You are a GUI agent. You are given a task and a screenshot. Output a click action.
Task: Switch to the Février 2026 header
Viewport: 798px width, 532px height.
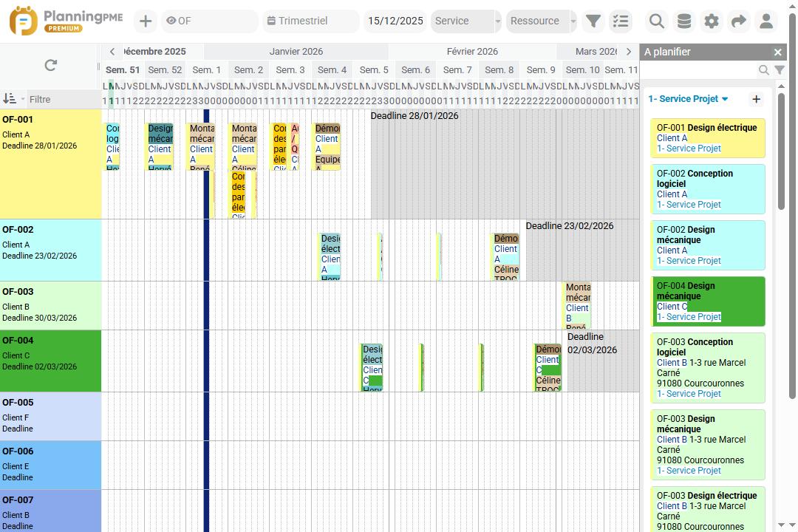point(473,52)
